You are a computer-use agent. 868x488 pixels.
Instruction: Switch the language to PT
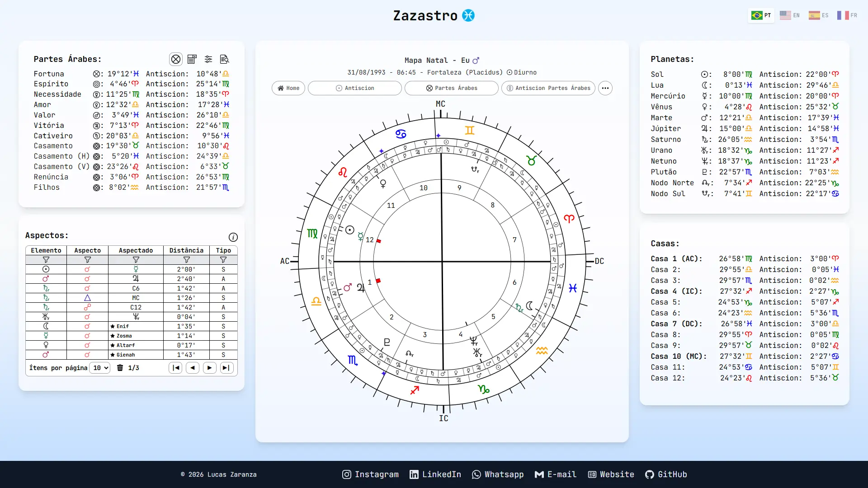761,15
